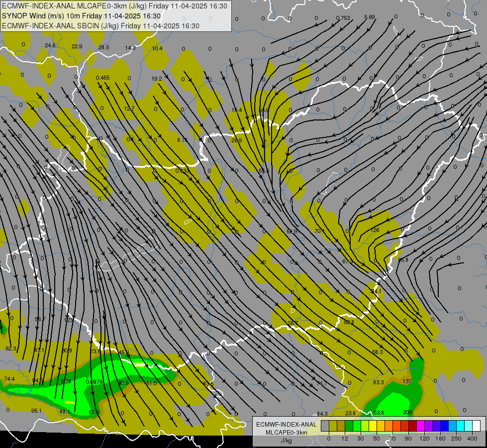
Task: Click the legend scale label 250
Action: [456, 439]
